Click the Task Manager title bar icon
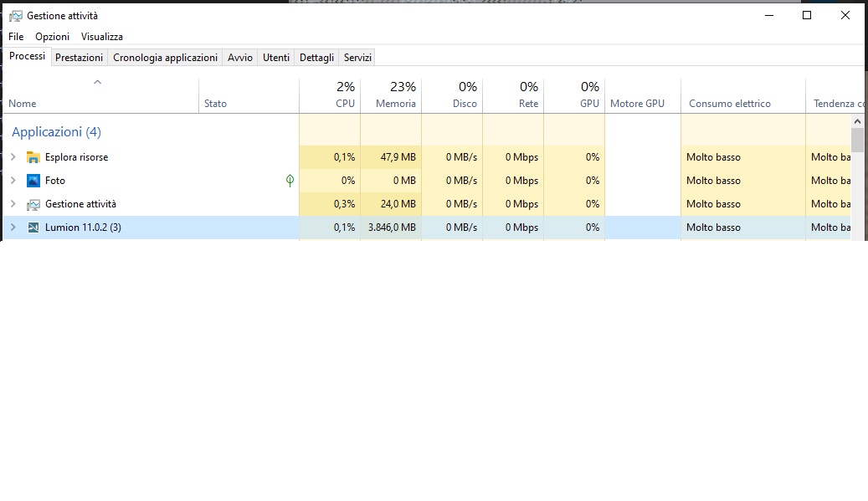868x501 pixels. [x=16, y=16]
